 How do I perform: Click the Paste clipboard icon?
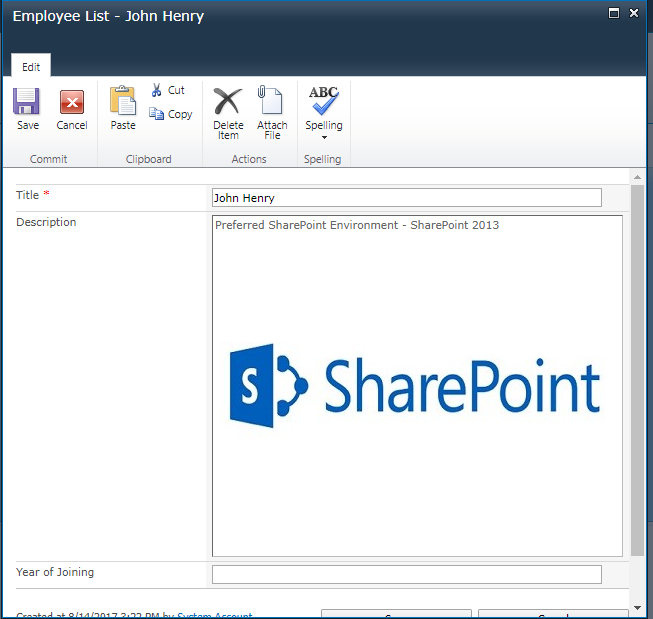(x=123, y=100)
